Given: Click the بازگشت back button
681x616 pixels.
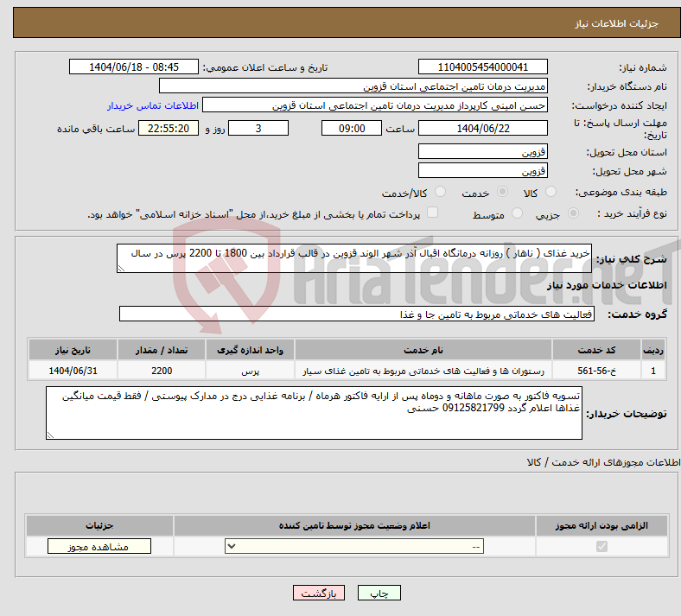Looking at the screenshot, I should coord(319,593).
